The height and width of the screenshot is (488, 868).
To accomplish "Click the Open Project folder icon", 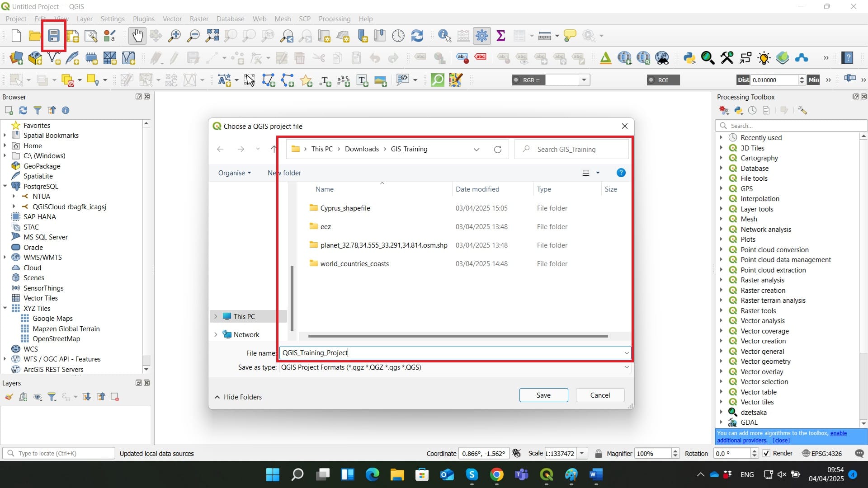I will [x=35, y=36].
